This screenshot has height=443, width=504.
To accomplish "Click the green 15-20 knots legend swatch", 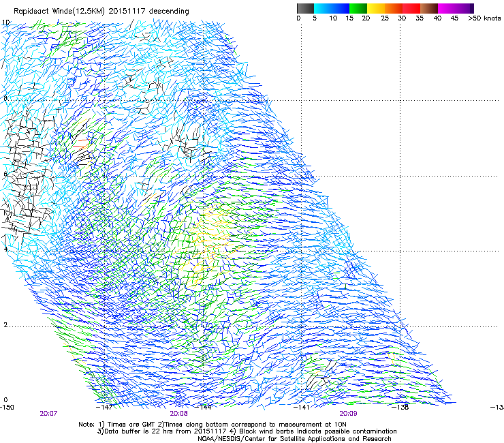I will [x=358, y=8].
